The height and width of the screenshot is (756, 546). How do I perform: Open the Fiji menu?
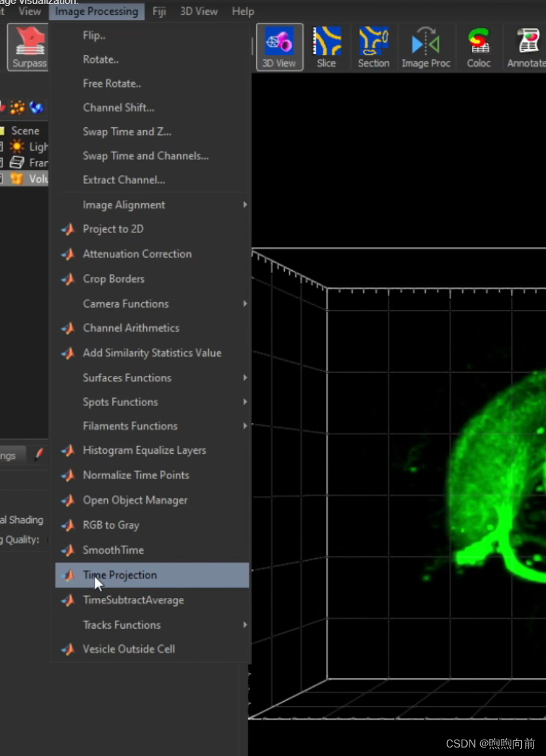(159, 11)
